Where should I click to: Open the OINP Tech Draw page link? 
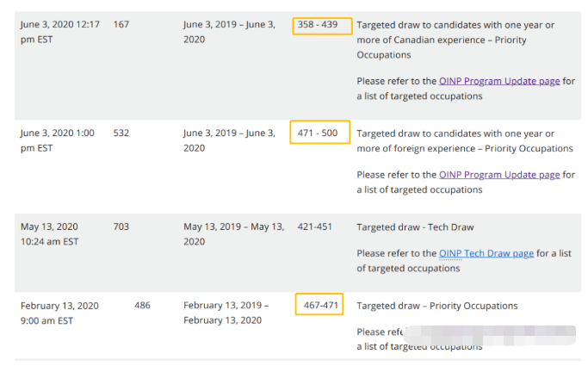coord(486,253)
